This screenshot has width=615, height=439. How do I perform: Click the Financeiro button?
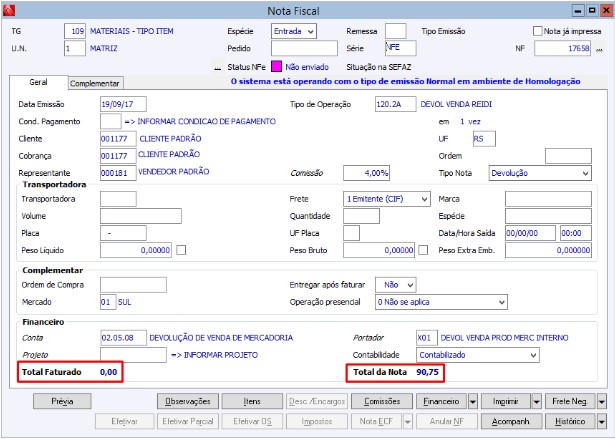coord(441,401)
